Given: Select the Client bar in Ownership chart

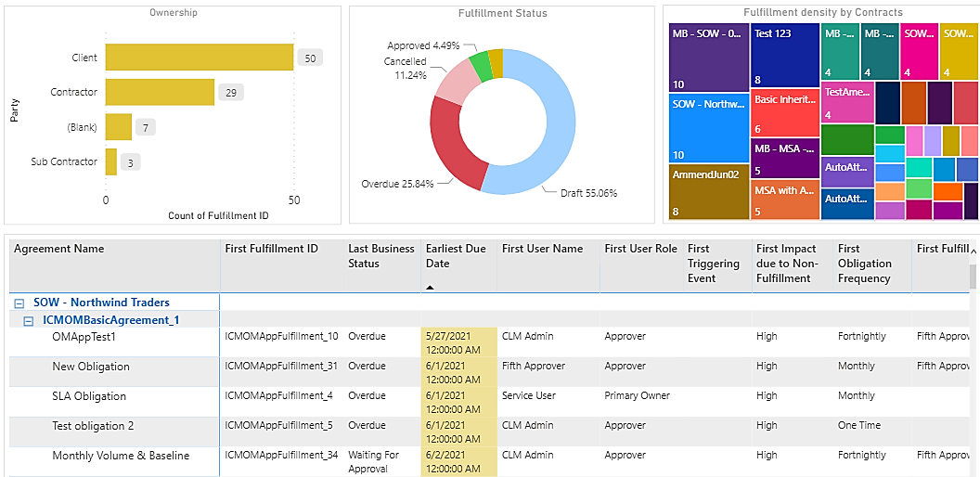Looking at the screenshot, I should pyautogui.click(x=199, y=58).
